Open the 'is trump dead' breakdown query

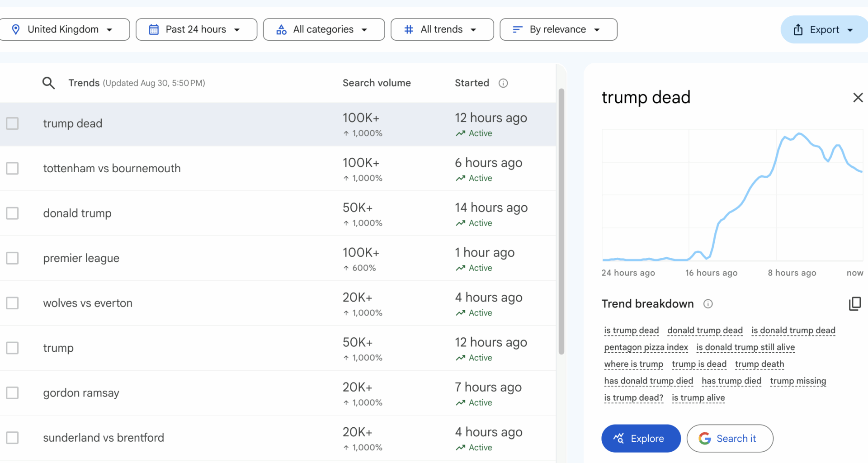point(632,331)
